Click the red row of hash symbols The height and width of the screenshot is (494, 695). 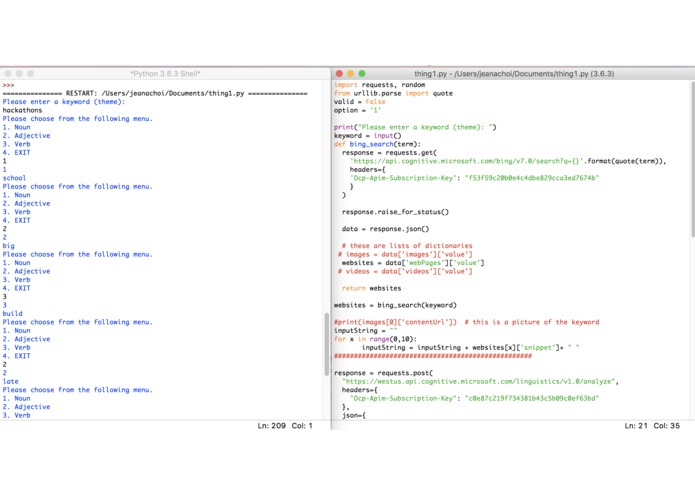[433, 356]
